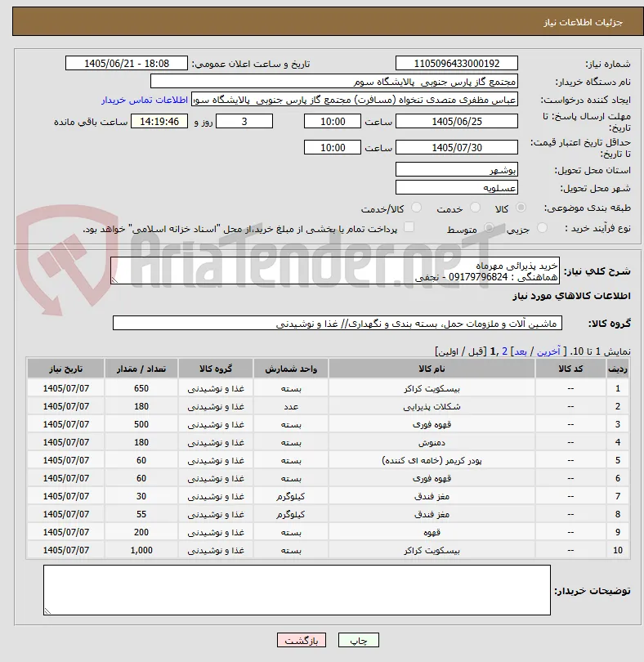
Task: Click the remaining time field 14:19:46
Action: 159,121
